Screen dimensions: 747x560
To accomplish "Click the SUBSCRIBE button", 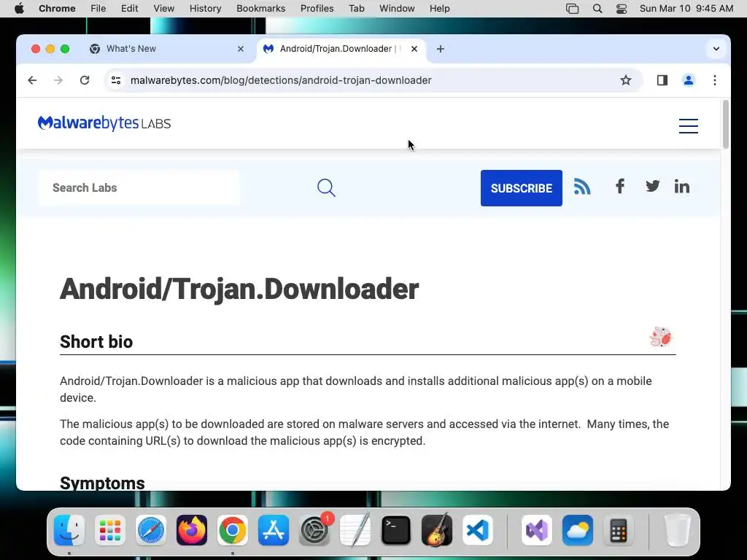I will pos(521,188).
